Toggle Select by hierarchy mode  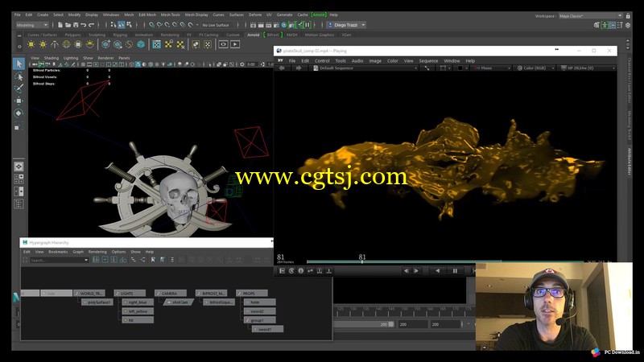click(113, 25)
